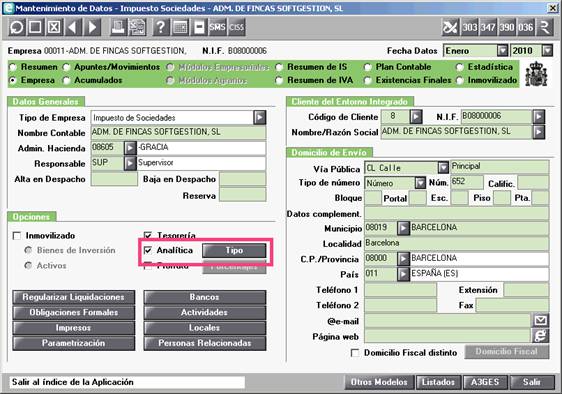
Task: Click the Salir button
Action: coord(532,382)
